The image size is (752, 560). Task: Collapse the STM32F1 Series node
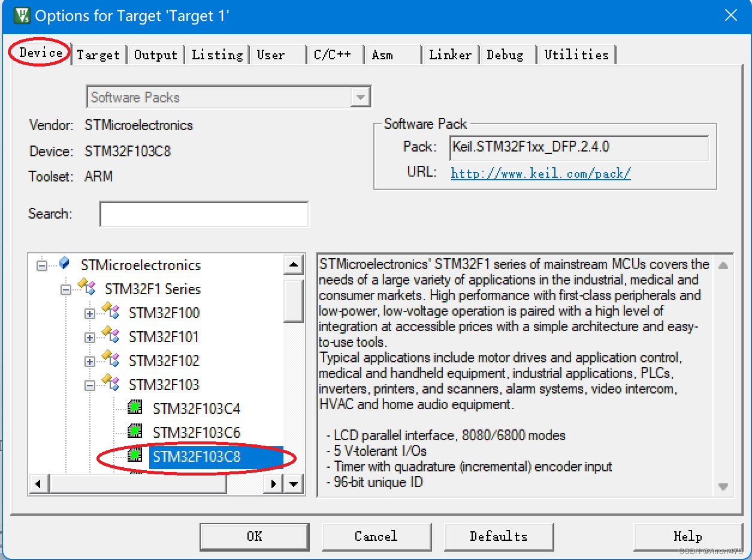(66, 289)
